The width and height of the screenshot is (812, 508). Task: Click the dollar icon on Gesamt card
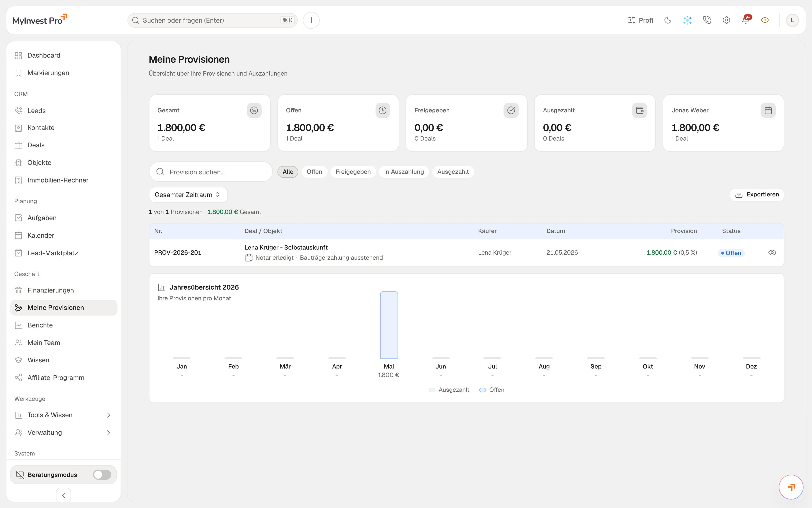(x=254, y=110)
